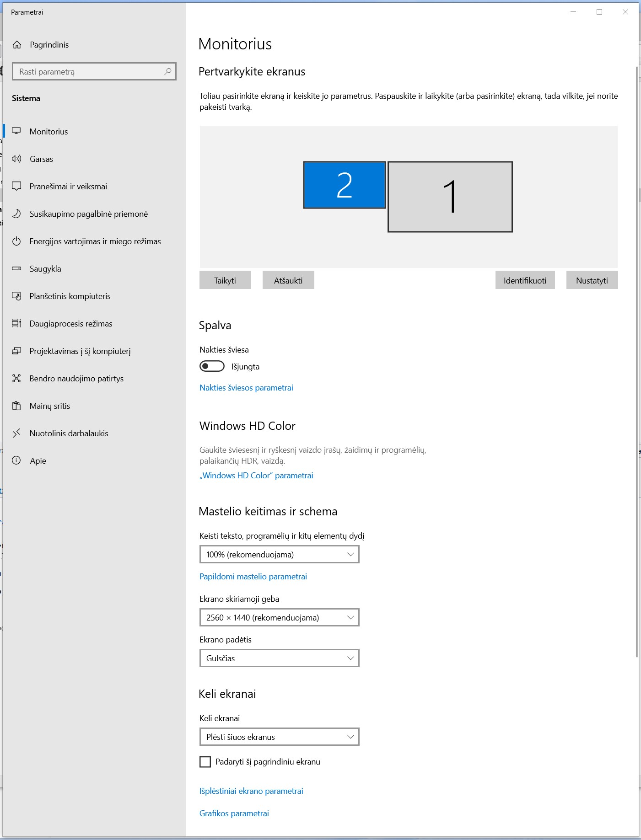Open the 100% scale dropdown
641x840 pixels.
(x=279, y=555)
